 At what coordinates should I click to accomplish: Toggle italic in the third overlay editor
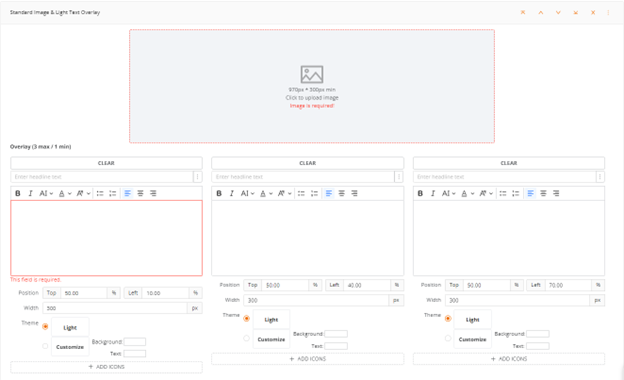433,193
